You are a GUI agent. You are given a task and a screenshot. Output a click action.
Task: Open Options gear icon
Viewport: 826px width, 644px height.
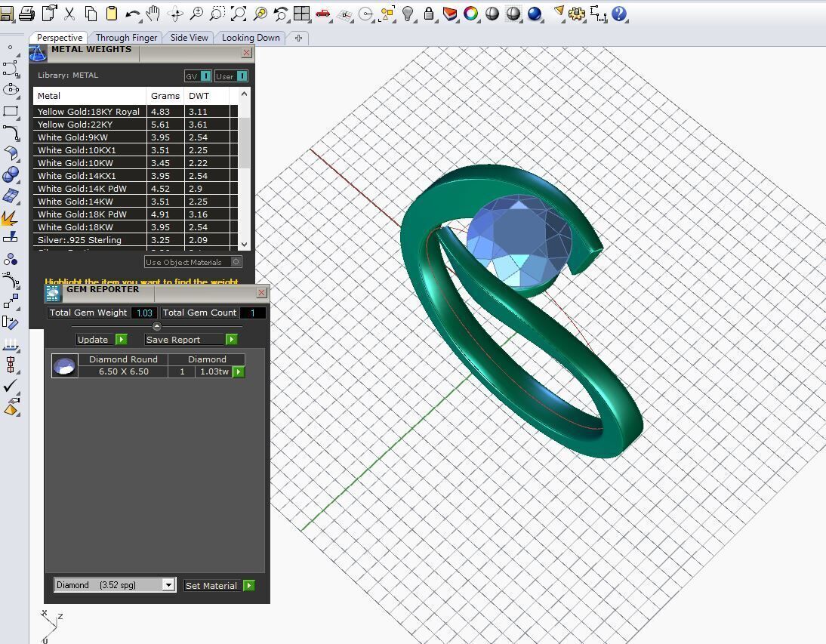577,14
